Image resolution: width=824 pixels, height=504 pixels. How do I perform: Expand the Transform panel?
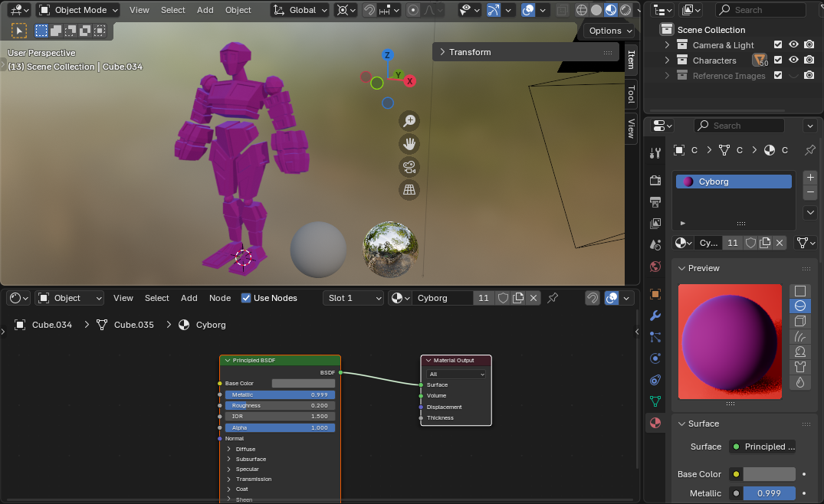525,52
